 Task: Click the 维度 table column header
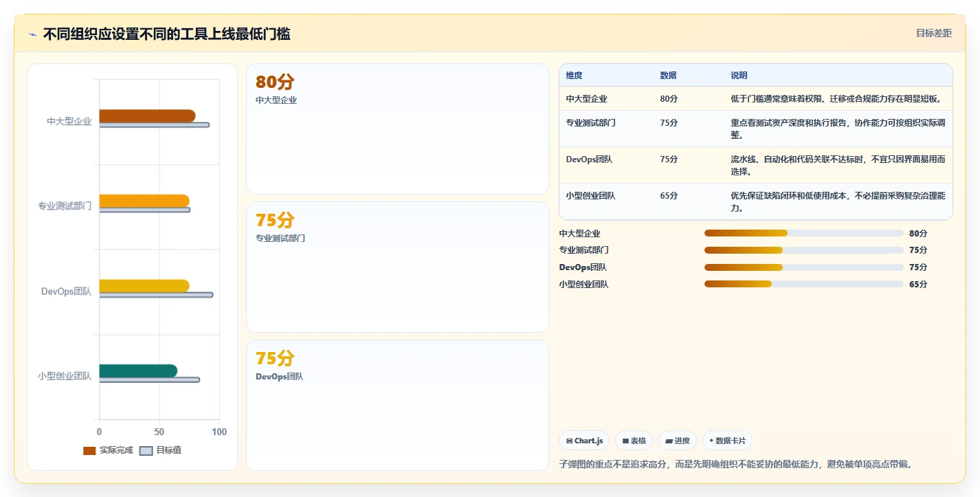[575, 76]
